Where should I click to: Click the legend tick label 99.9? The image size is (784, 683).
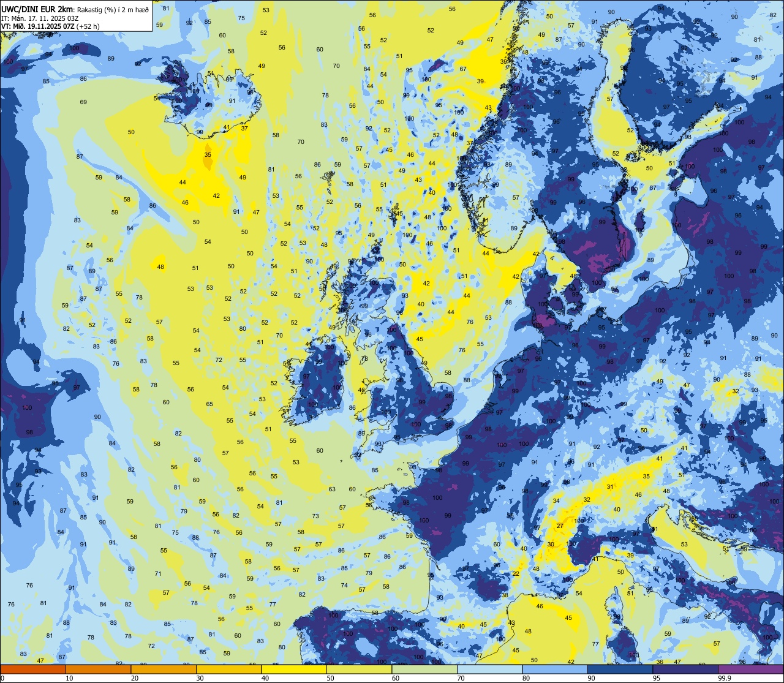point(725,678)
